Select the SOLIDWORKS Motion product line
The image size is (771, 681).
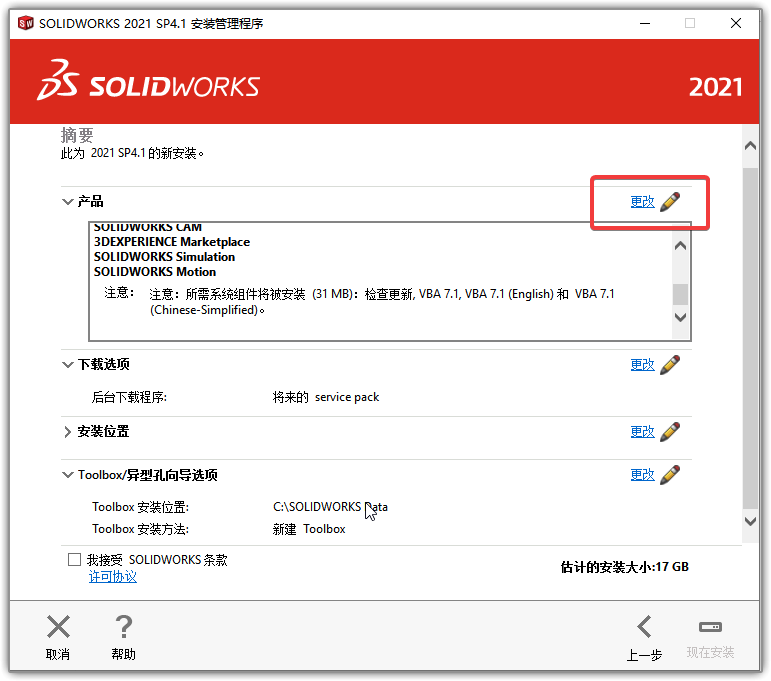coord(155,272)
